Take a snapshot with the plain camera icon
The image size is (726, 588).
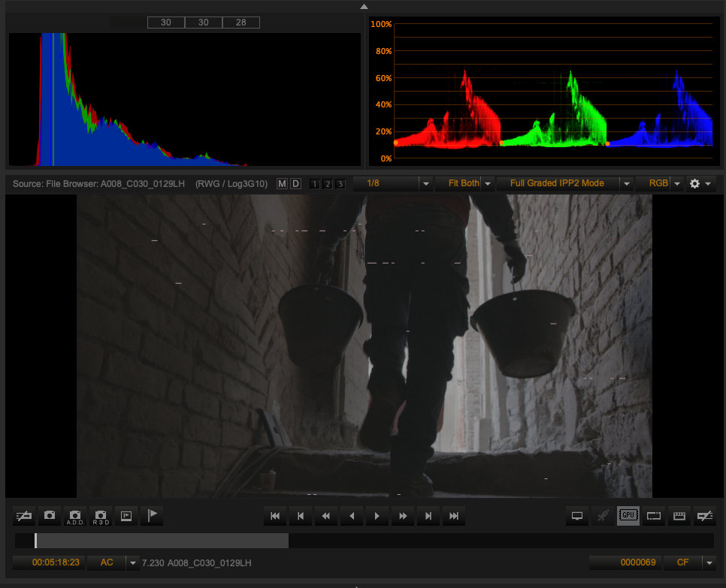point(50,515)
